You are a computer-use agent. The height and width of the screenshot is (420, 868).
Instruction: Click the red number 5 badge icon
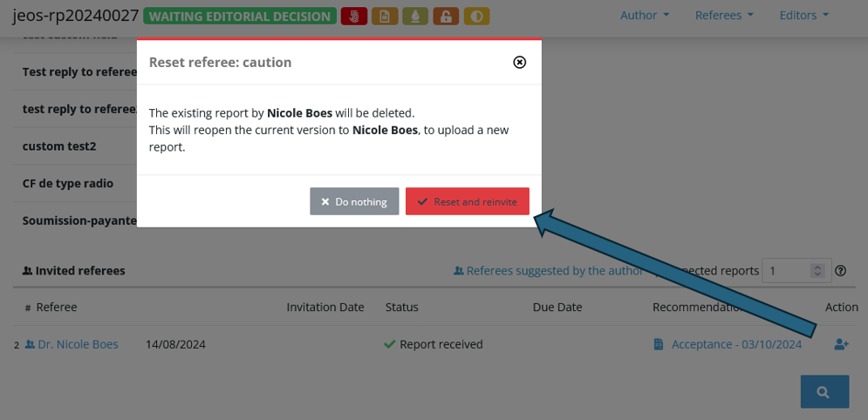click(x=354, y=17)
